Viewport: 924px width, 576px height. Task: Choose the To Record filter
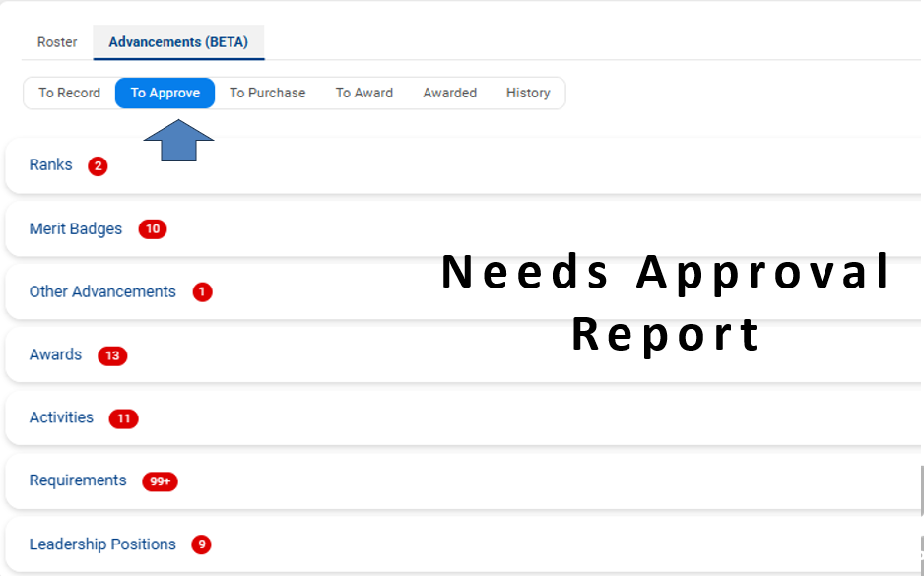pos(69,93)
